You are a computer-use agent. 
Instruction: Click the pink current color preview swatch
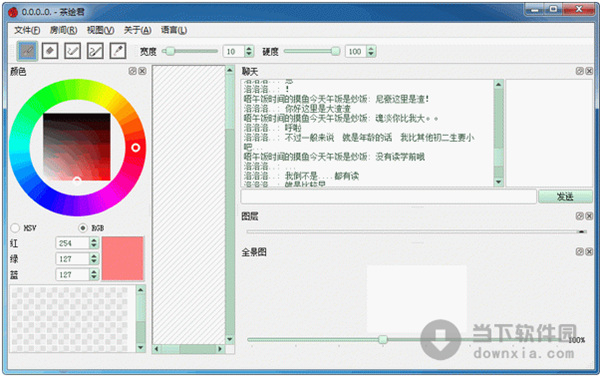(122, 258)
